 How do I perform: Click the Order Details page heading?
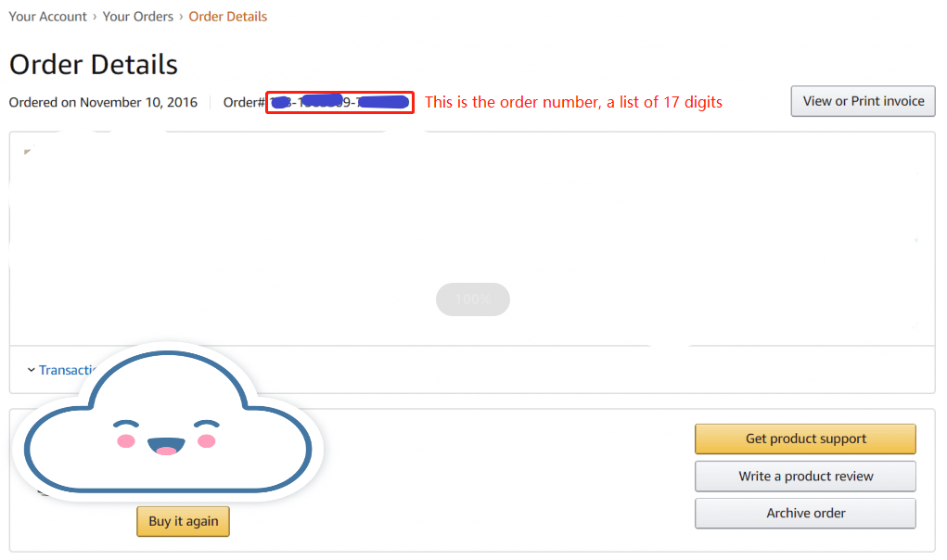pyautogui.click(x=94, y=65)
